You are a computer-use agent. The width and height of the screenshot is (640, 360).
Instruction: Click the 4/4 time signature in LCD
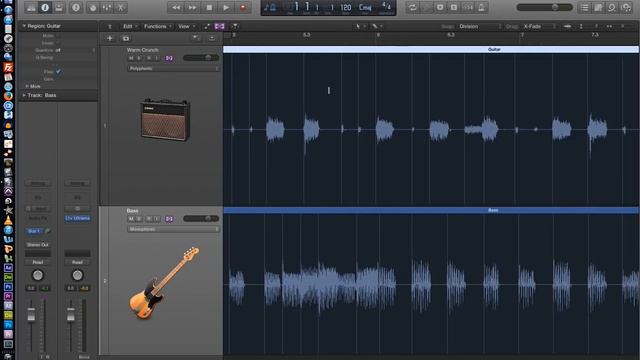[x=386, y=7]
